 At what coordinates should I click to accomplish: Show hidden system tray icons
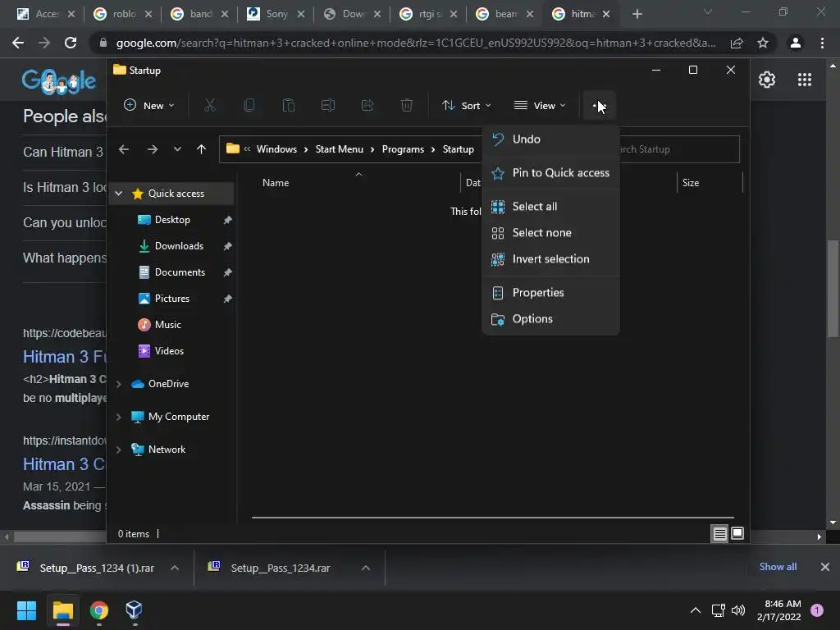click(x=695, y=609)
